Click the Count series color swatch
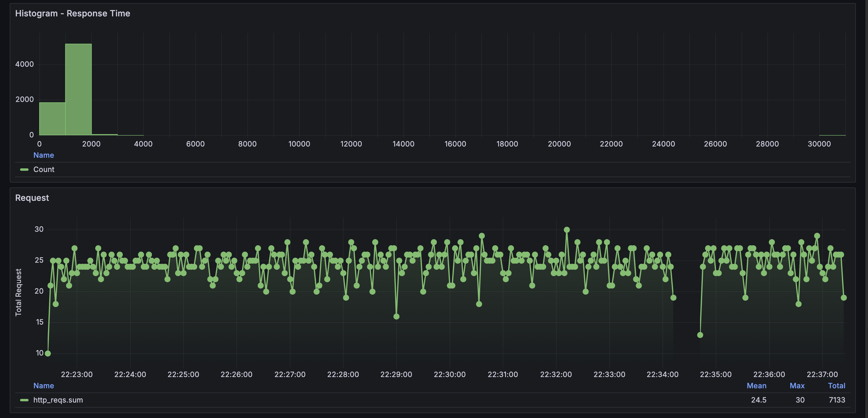The width and height of the screenshot is (868, 418). click(x=24, y=170)
